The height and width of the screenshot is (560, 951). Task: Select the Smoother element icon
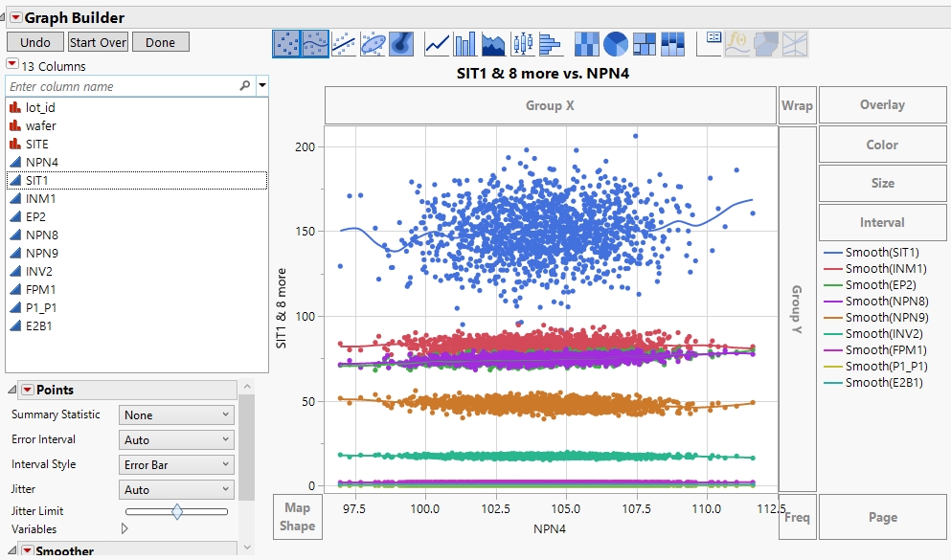tap(313, 42)
